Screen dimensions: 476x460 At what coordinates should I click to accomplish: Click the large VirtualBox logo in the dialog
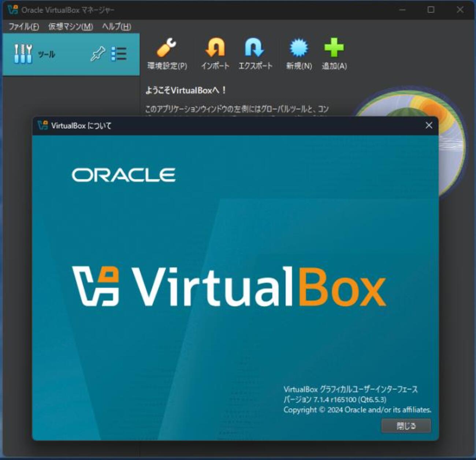pos(229,286)
